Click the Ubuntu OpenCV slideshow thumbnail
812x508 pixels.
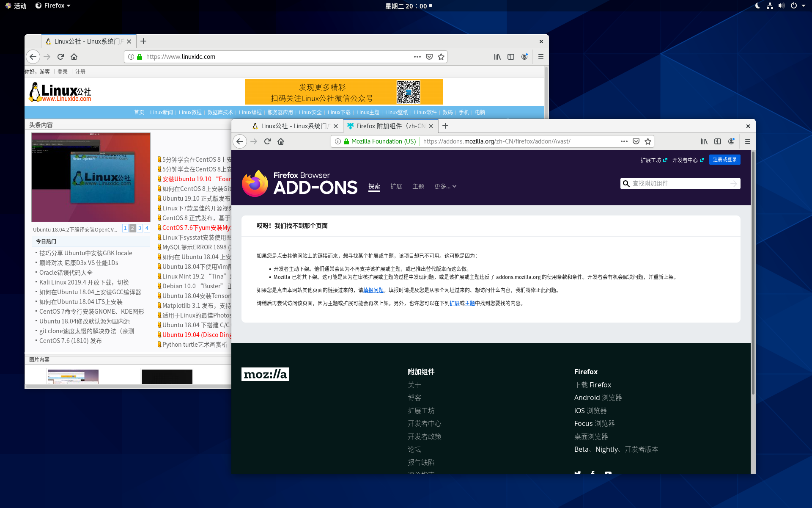(91, 177)
